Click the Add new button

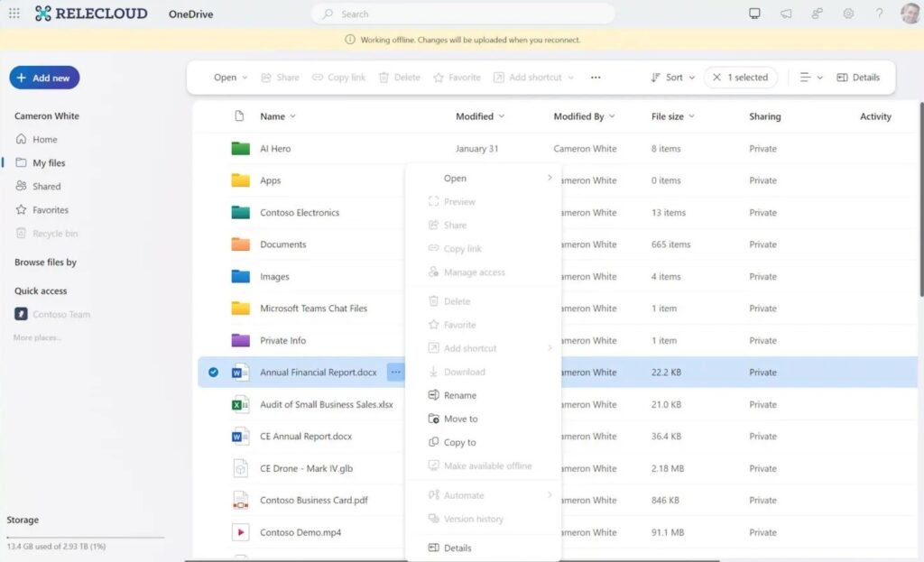(44, 78)
